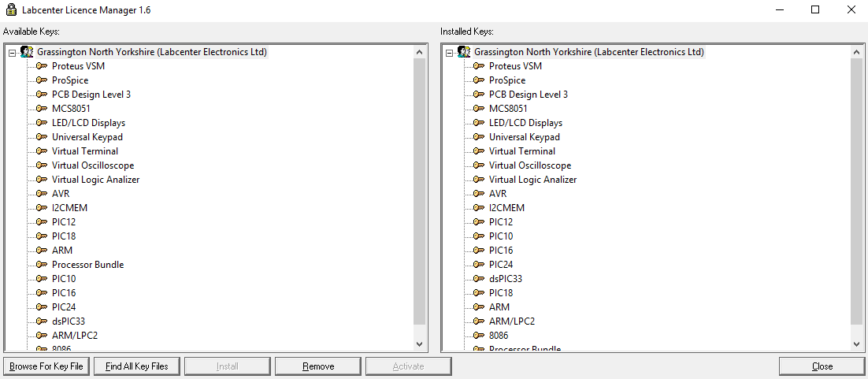868x379 pixels.
Task: Select Grassington root label in Available Keys
Action: pos(152,52)
